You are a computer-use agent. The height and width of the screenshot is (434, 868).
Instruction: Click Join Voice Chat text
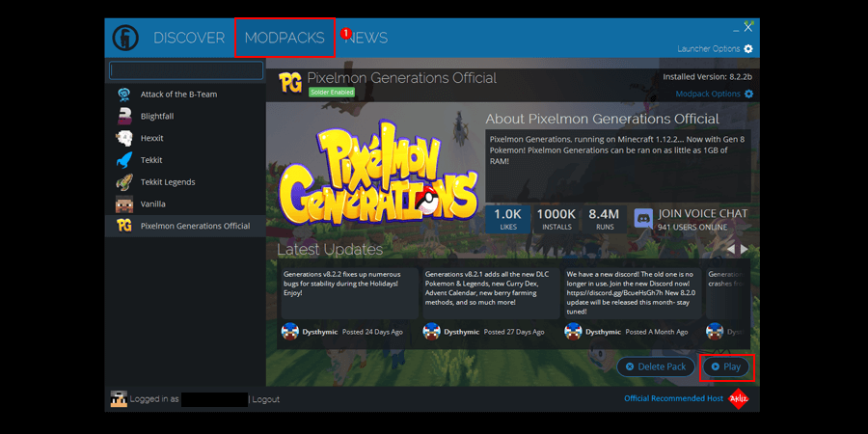coord(703,214)
